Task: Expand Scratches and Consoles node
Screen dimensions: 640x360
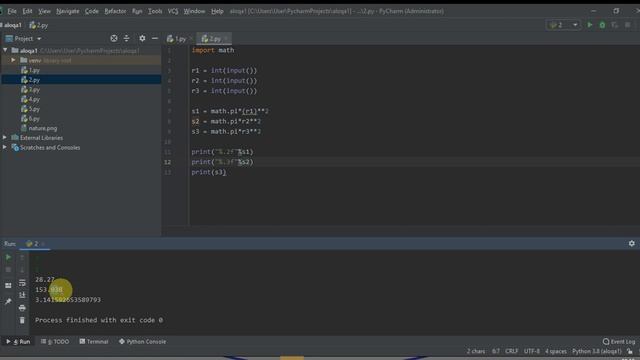Action: click(x=4, y=147)
